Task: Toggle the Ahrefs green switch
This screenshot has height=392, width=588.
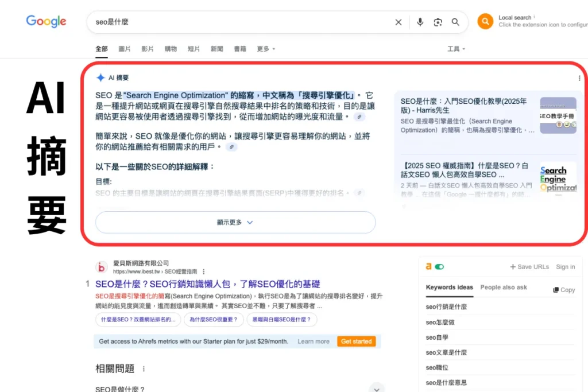Action: [x=439, y=267]
